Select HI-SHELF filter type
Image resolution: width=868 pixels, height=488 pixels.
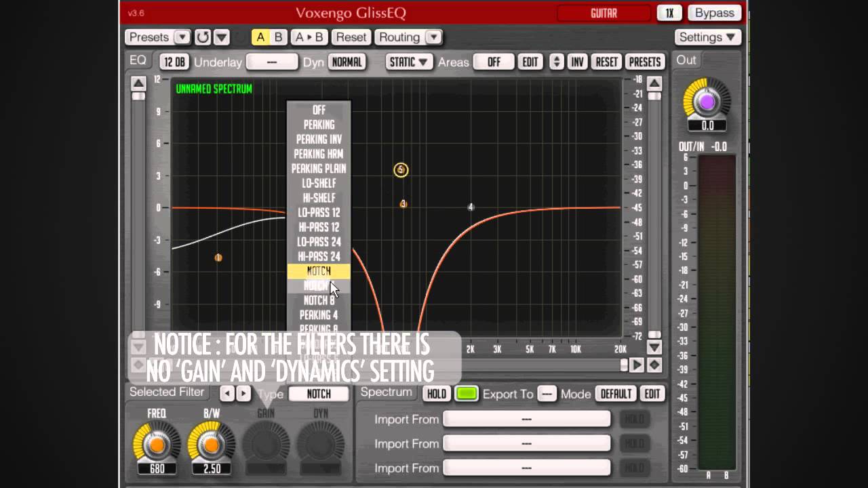point(319,198)
